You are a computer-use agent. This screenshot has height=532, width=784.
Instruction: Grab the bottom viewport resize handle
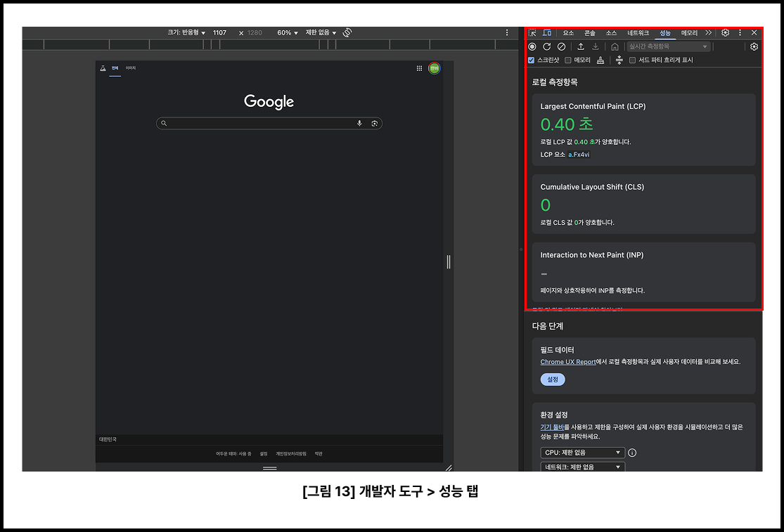tap(269, 468)
